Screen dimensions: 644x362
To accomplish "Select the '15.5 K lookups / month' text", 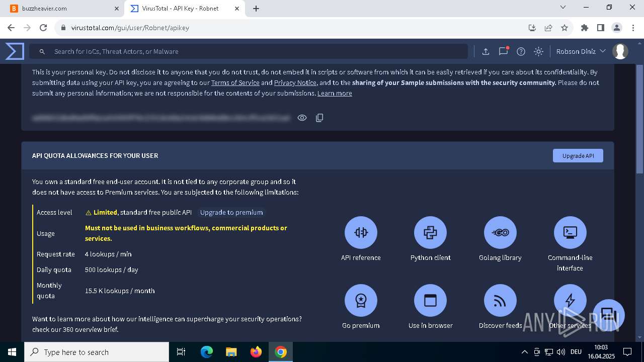I will [x=120, y=291].
